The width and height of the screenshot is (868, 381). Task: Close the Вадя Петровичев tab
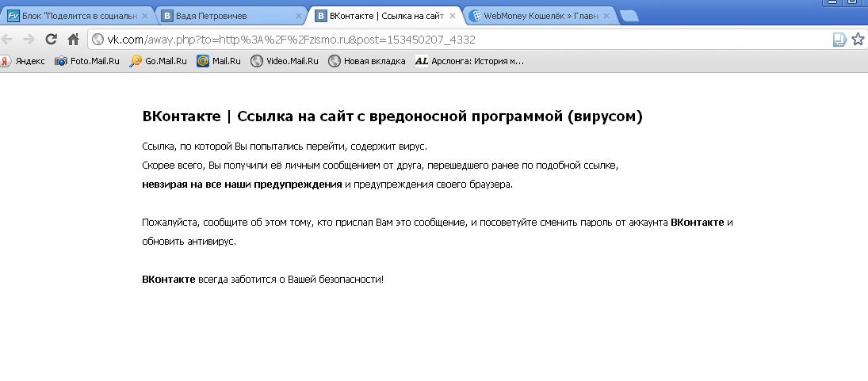298,16
